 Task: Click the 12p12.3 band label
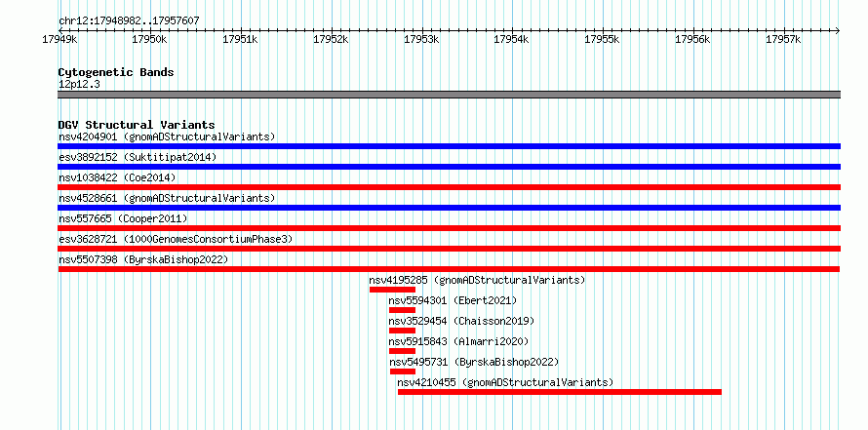(79, 85)
